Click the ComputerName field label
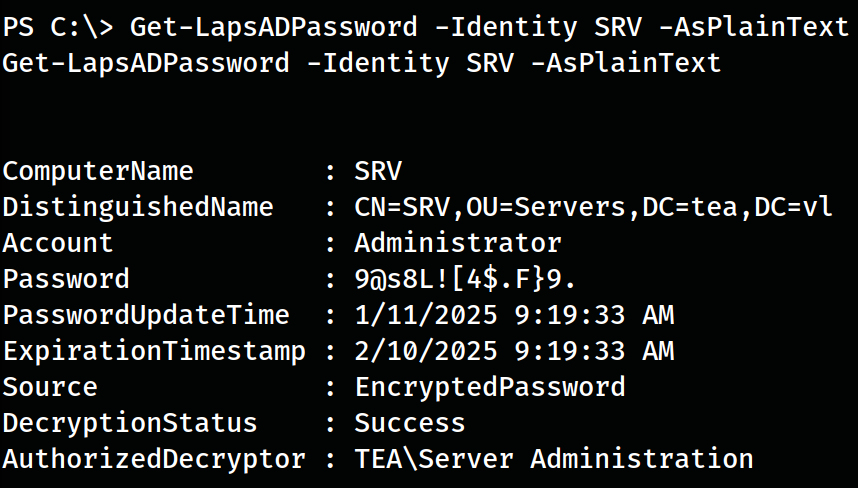Image resolution: width=858 pixels, height=488 pixels. [x=98, y=171]
